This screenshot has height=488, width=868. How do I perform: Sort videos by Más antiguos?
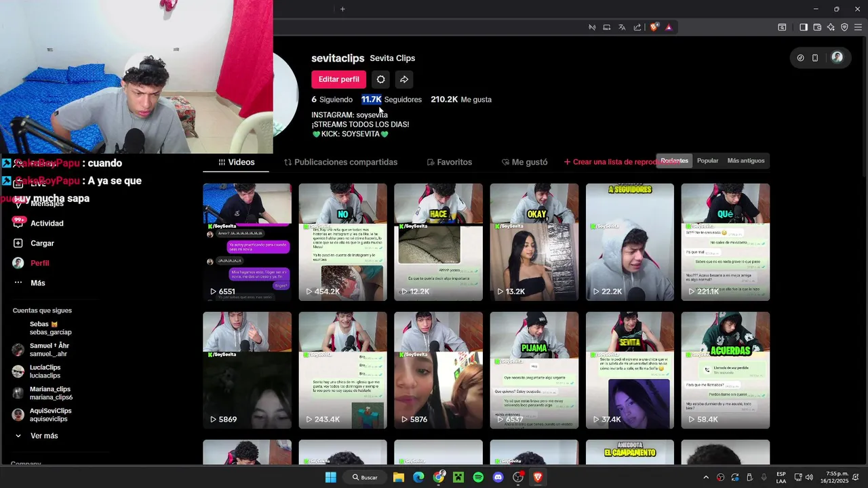point(746,161)
